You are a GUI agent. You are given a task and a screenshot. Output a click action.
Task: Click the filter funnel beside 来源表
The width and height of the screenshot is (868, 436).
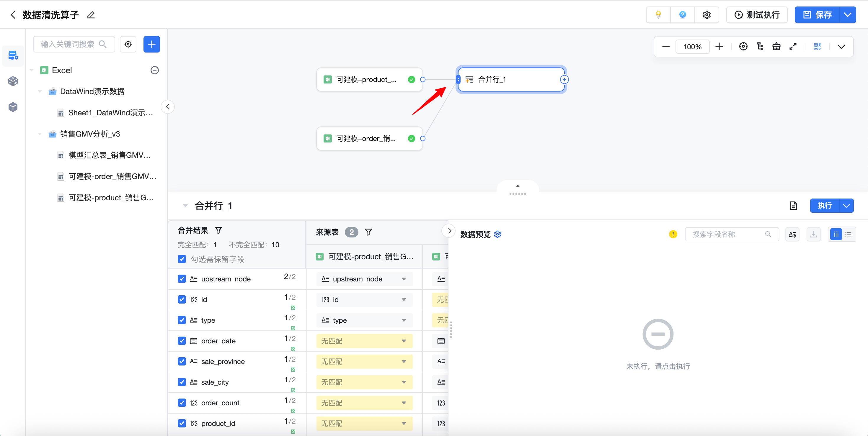[368, 232]
